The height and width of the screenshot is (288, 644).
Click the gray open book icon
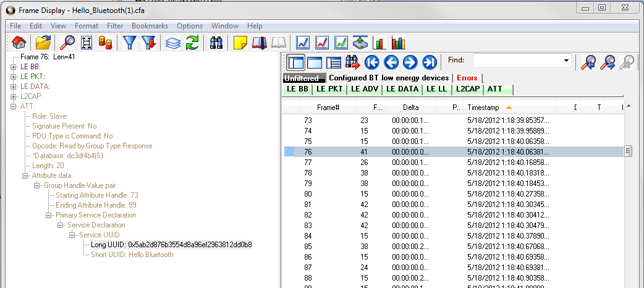279,42
